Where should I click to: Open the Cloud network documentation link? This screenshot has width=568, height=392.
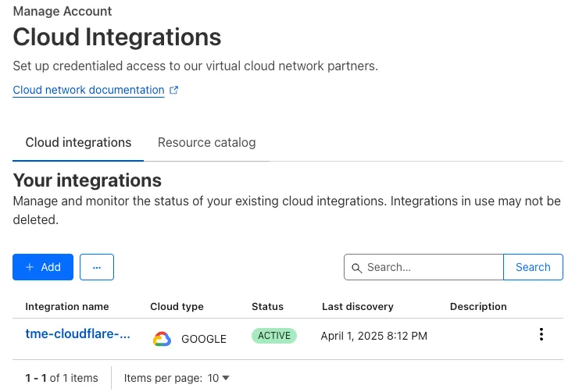[88, 90]
